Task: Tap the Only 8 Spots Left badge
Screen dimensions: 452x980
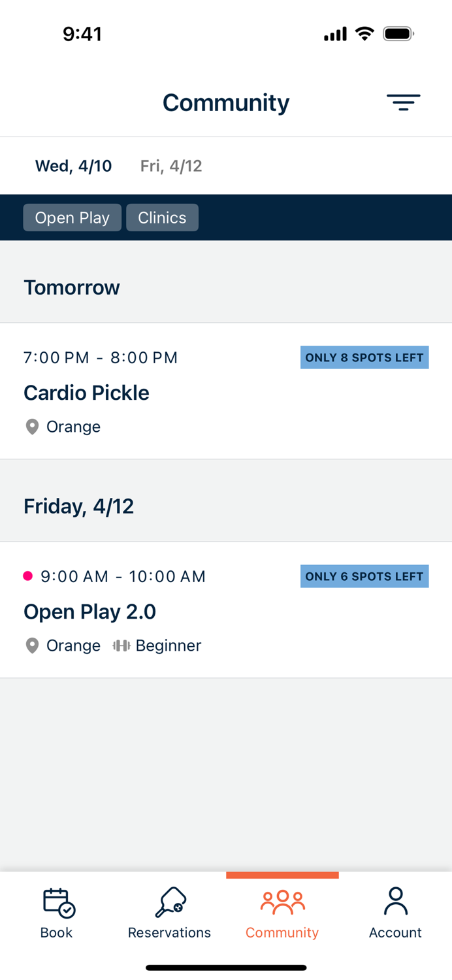Action: 364,357
